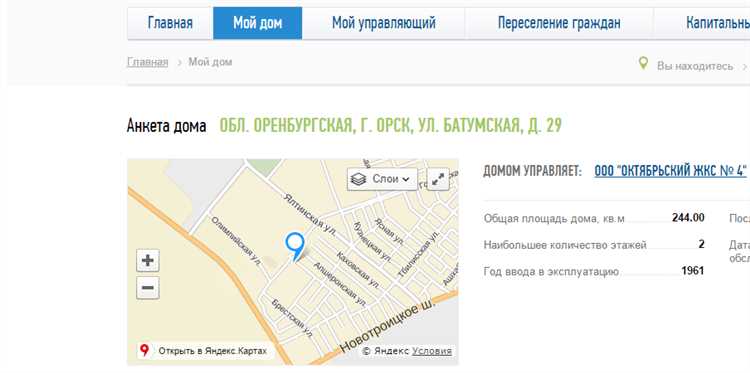The height and width of the screenshot is (373, 750).
Task: Open the Условия terms link on map
Action: pos(432,351)
